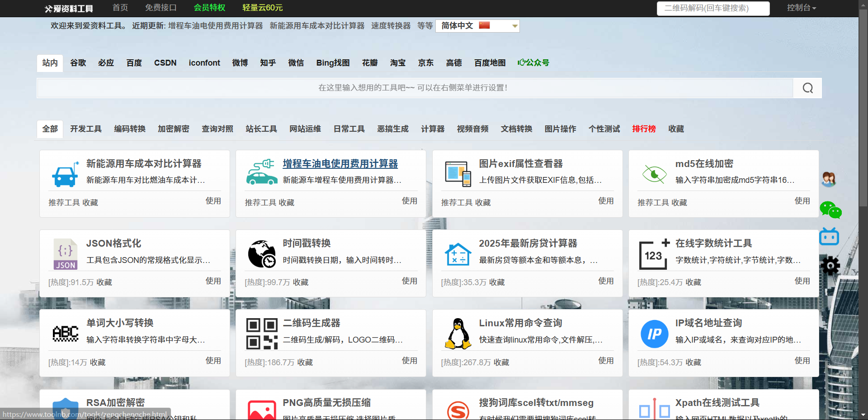Click the Bilibili TV icon on sidebar
This screenshot has width=868, height=420.
point(829,236)
